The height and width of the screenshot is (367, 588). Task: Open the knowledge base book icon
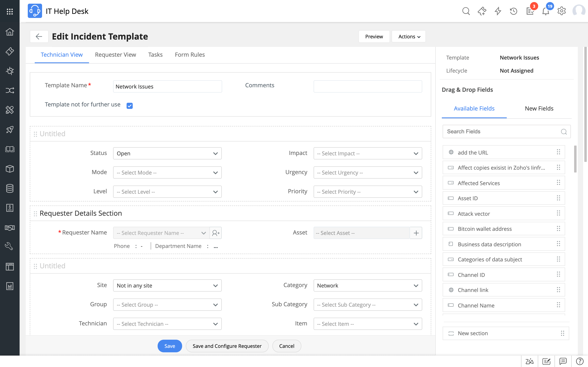(x=10, y=149)
